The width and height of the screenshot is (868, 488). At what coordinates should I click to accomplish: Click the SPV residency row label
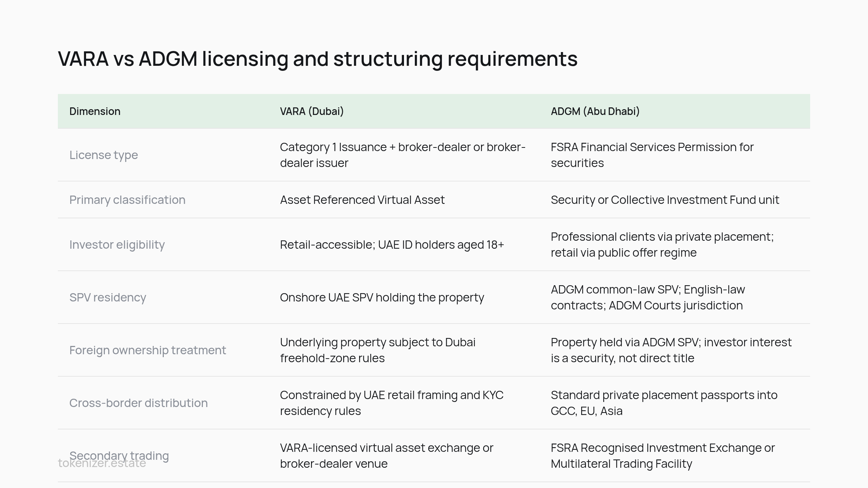(108, 297)
